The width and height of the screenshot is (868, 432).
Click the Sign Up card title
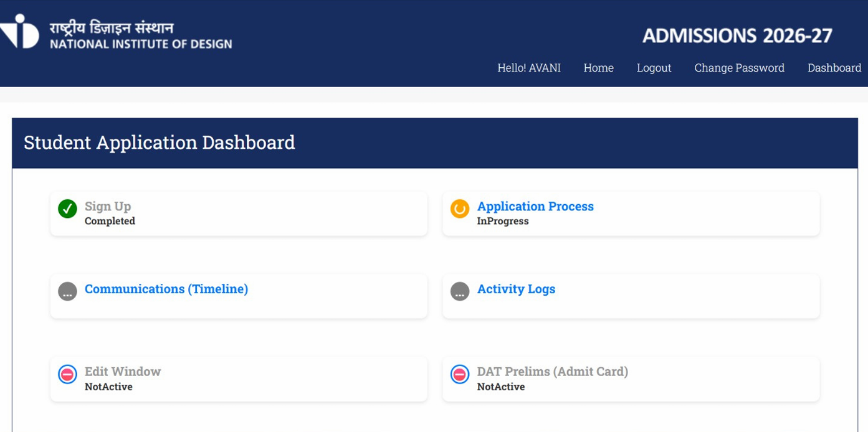pos(108,207)
